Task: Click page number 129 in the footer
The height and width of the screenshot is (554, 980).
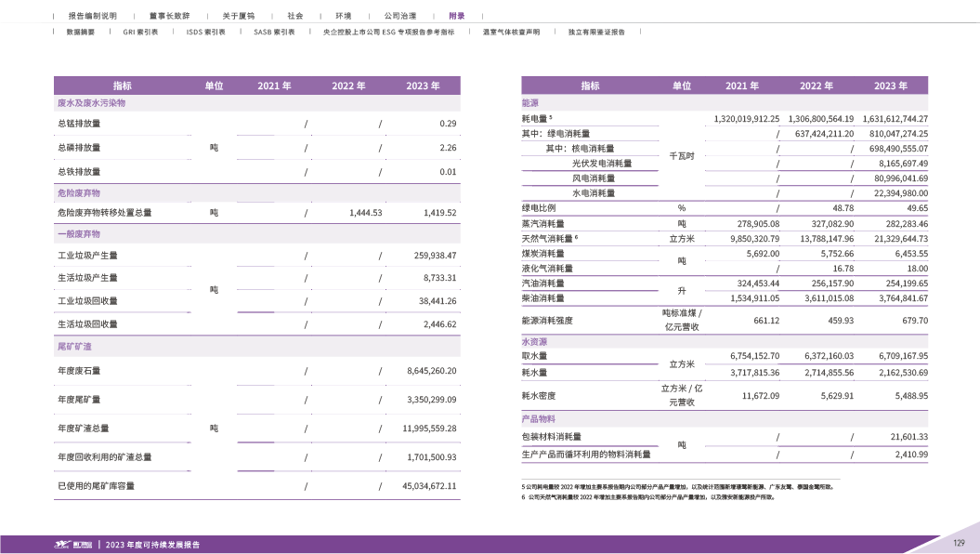Action: point(960,543)
